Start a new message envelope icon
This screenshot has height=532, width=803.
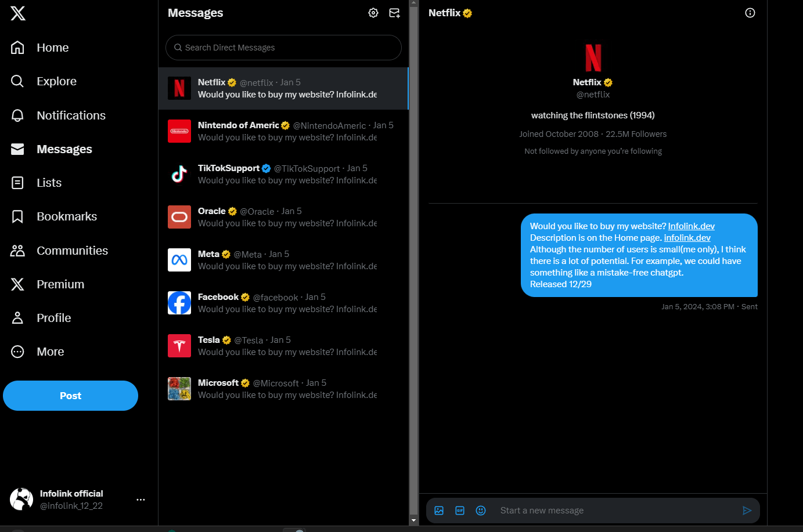[394, 13]
